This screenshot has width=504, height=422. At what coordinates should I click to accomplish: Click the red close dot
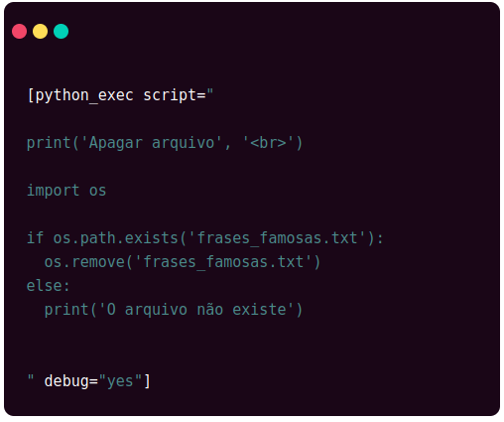click(x=19, y=32)
